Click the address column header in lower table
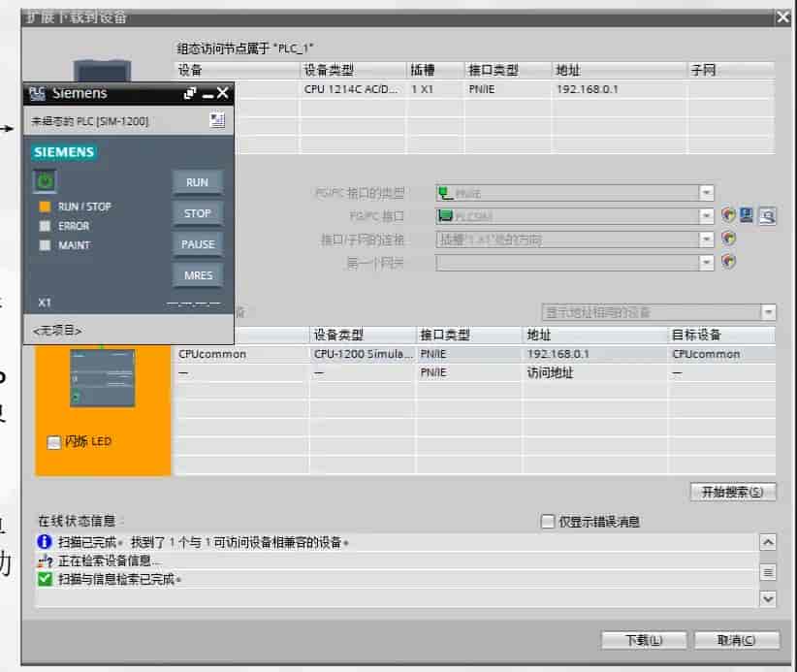The image size is (797, 672). 594,335
